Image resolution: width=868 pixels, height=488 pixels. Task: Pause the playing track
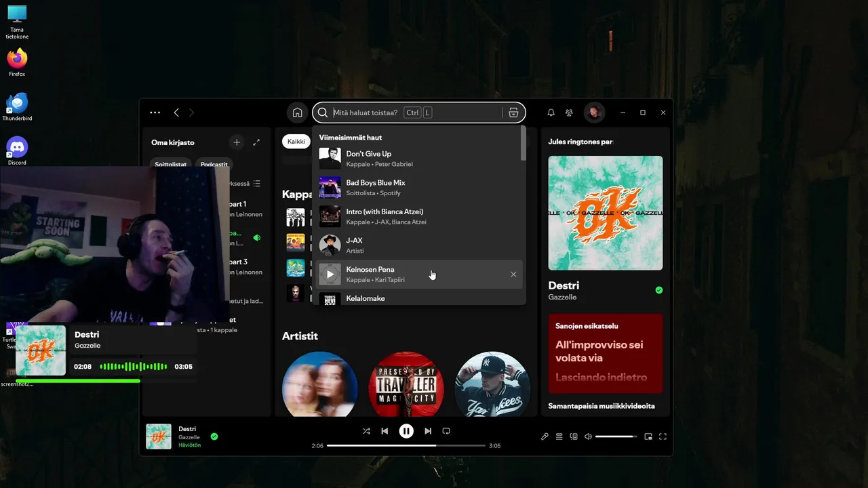point(406,431)
